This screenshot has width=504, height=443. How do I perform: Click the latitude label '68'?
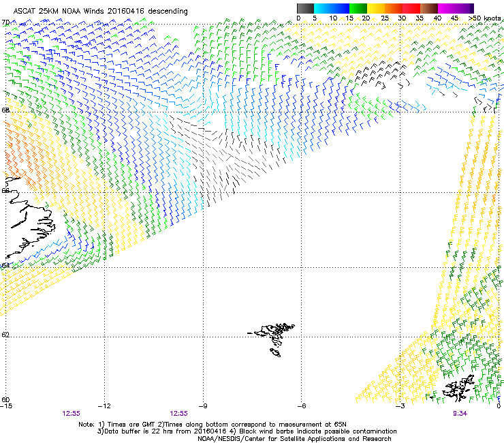coord(5,110)
